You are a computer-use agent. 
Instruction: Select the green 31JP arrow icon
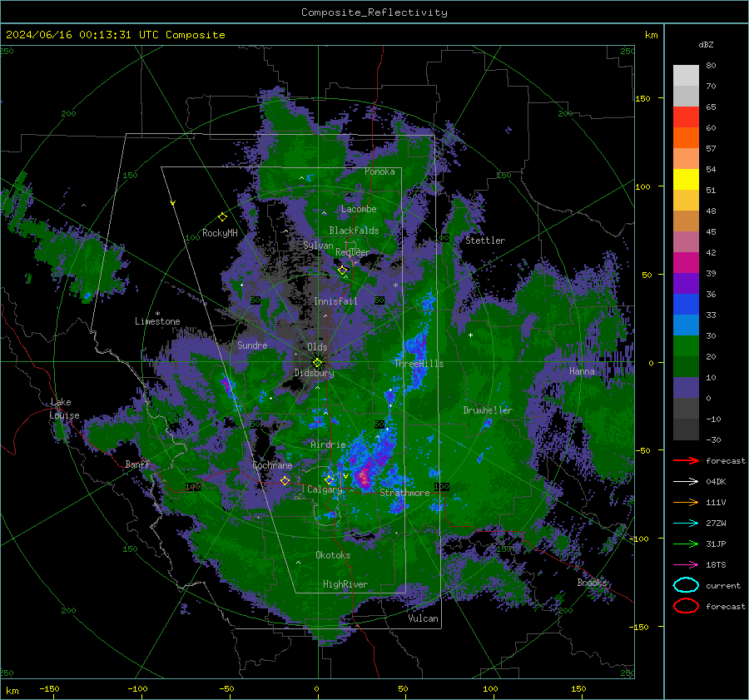(686, 544)
